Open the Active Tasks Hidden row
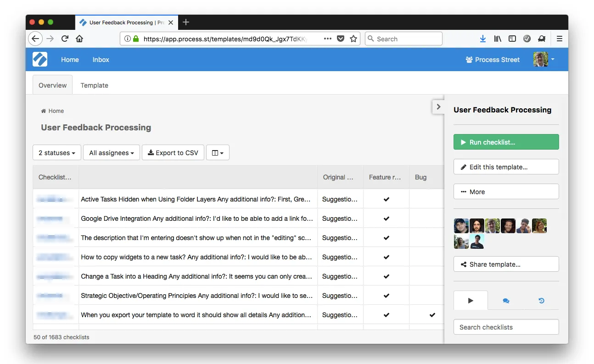Screen dimensions: 594x364 [x=197, y=199]
